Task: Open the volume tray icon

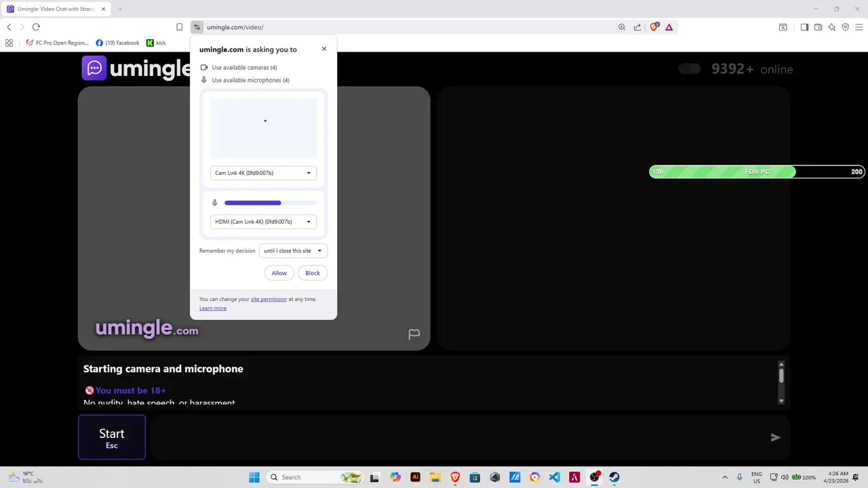Action: click(x=785, y=477)
